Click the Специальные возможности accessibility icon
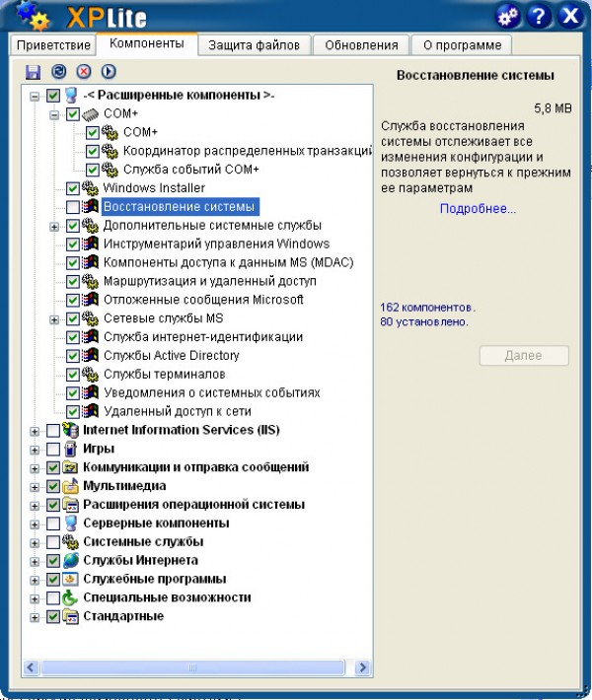 click(x=71, y=597)
